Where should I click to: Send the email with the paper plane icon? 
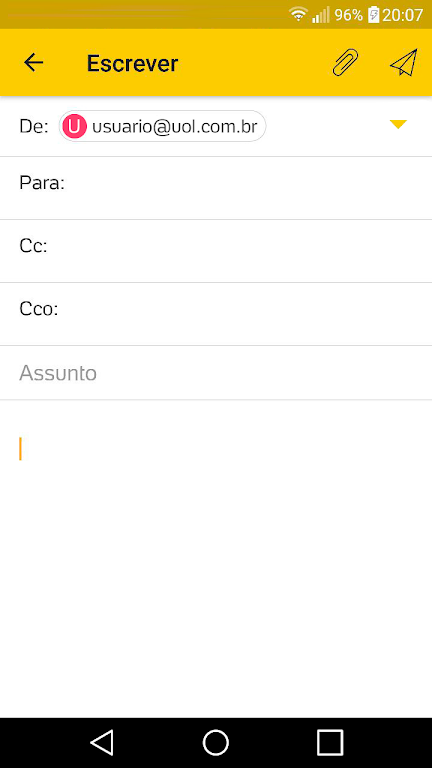(x=404, y=63)
